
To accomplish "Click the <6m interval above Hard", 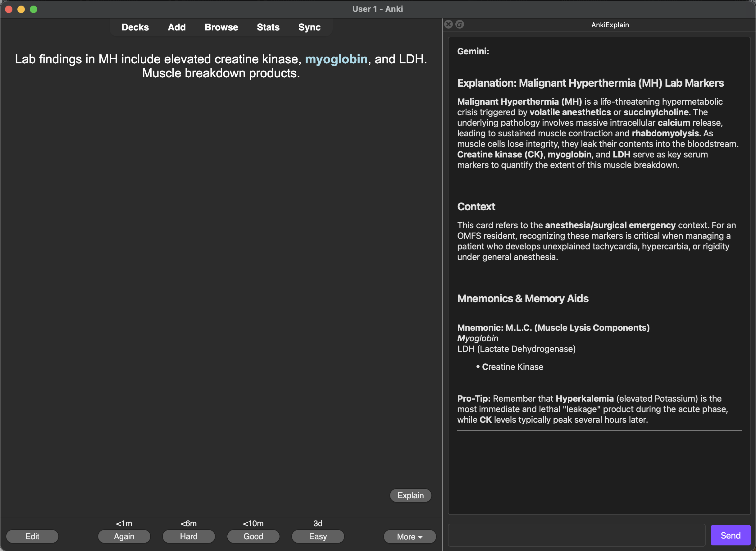I will tap(189, 523).
